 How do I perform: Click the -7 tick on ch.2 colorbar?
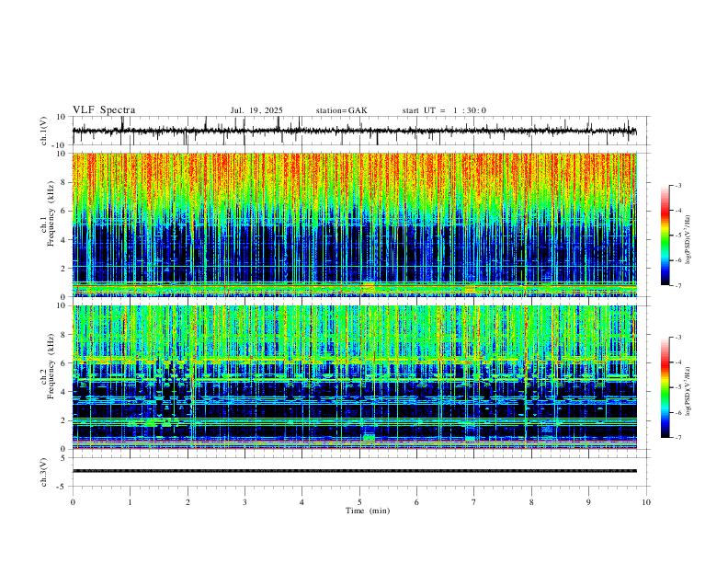click(x=677, y=438)
